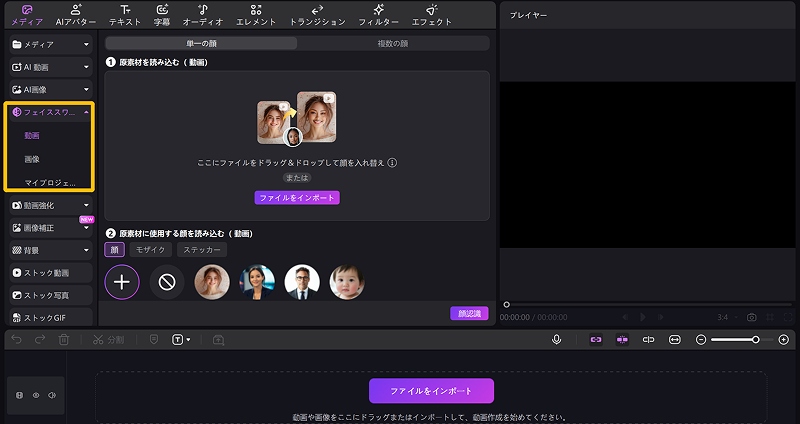Zoom in timeline with plus button
Image resolution: width=800 pixels, height=424 pixels.
click(x=784, y=340)
